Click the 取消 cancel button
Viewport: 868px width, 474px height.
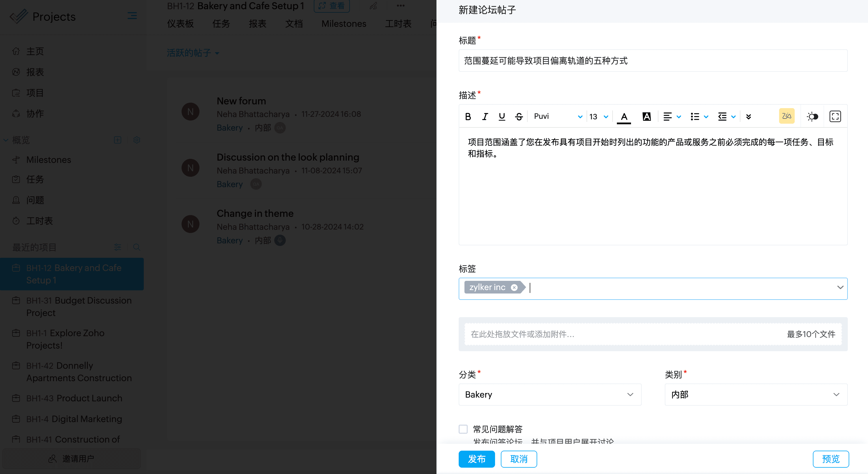(518, 459)
